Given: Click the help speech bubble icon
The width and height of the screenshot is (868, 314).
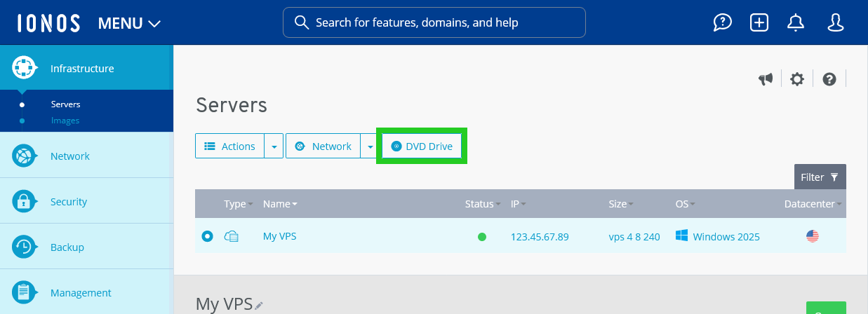Looking at the screenshot, I should [723, 22].
